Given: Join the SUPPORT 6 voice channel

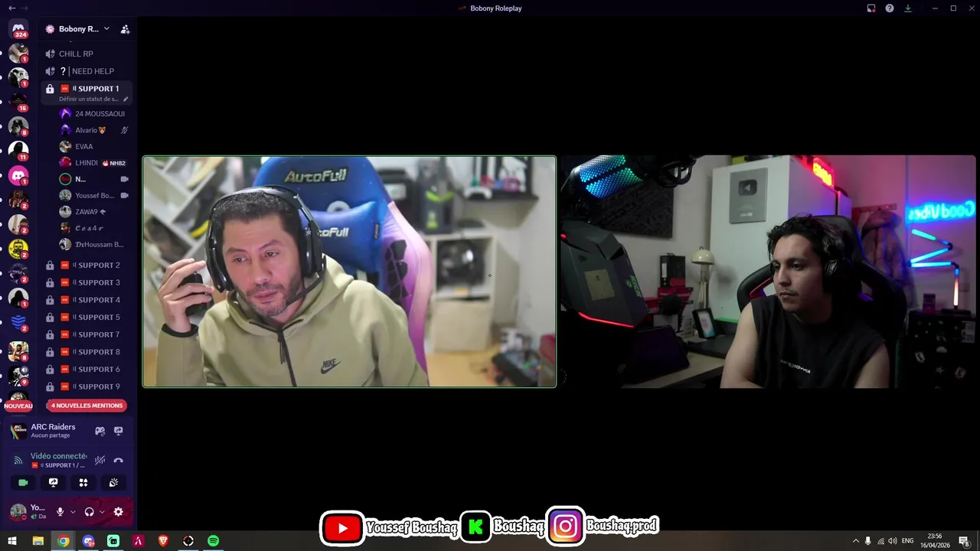Looking at the screenshot, I should pos(87,369).
